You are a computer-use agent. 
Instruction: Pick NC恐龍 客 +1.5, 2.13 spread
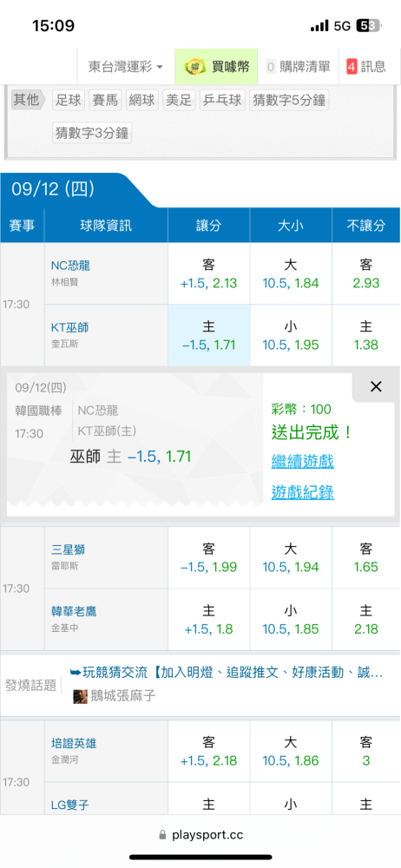(x=209, y=274)
